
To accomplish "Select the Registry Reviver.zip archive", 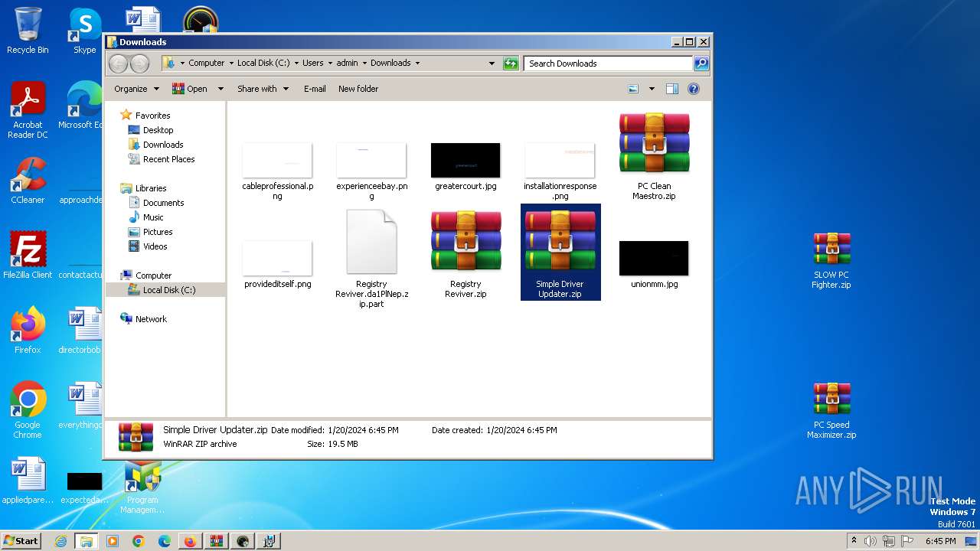I will click(465, 254).
